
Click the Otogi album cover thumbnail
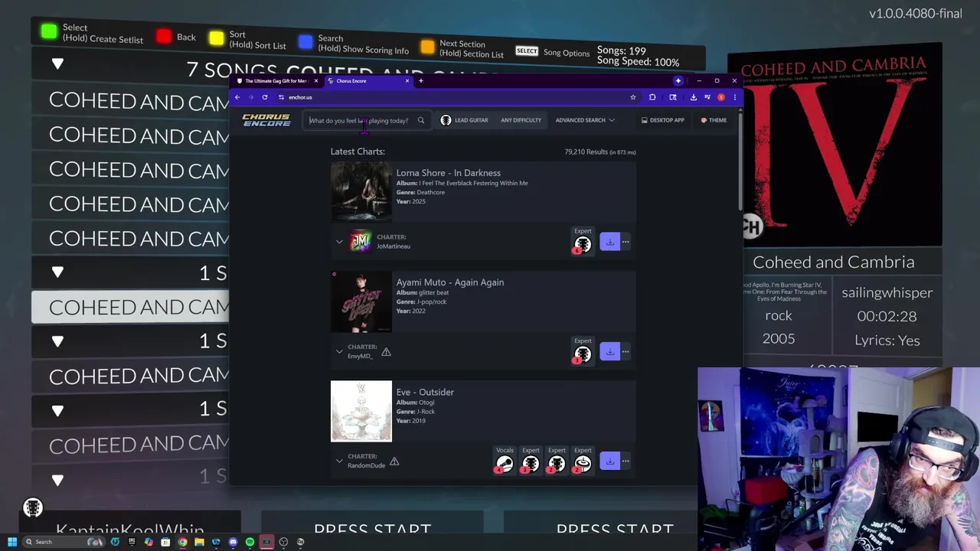[x=361, y=411]
